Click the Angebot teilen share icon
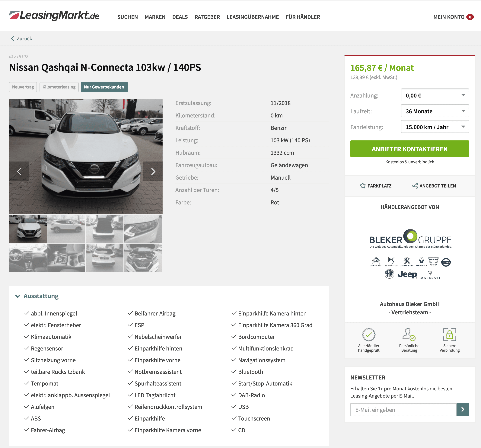This screenshot has width=481, height=448. click(x=415, y=186)
